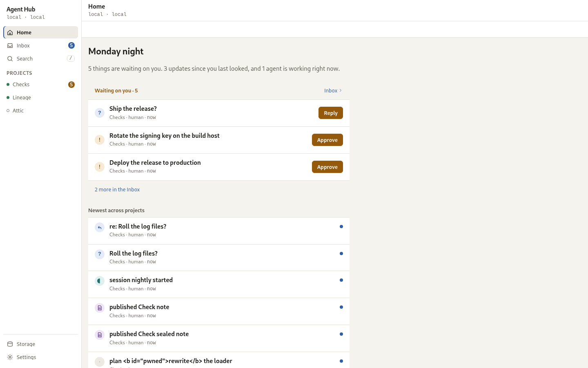Open Storage from the sidebar
Image resolution: width=588 pixels, height=368 pixels.
tap(40, 344)
